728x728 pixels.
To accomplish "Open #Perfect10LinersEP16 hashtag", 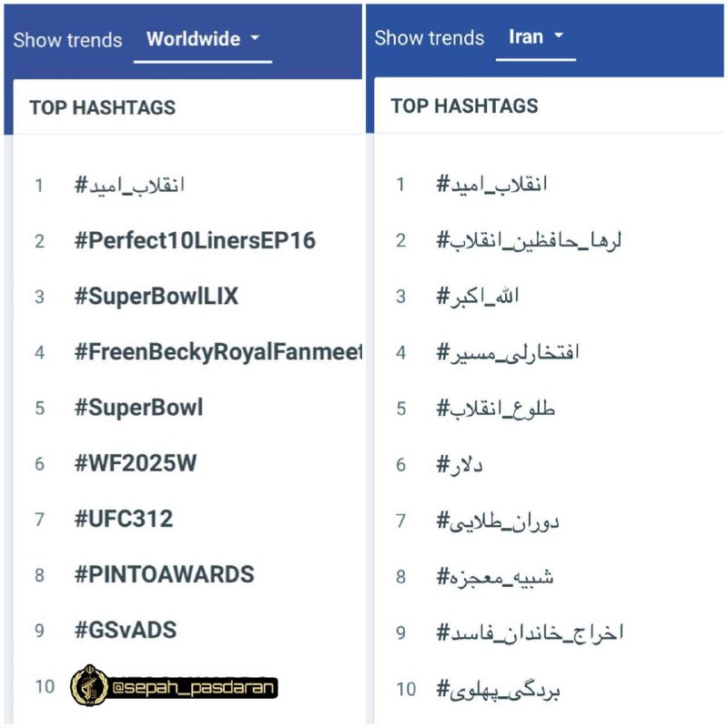I will [195, 240].
